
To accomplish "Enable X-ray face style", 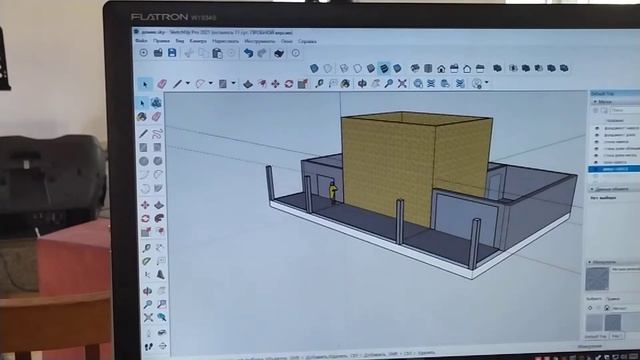I will coord(314,68).
